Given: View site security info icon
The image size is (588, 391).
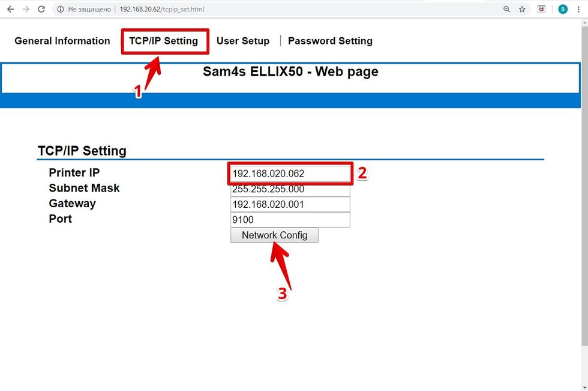Looking at the screenshot, I should pos(61,9).
